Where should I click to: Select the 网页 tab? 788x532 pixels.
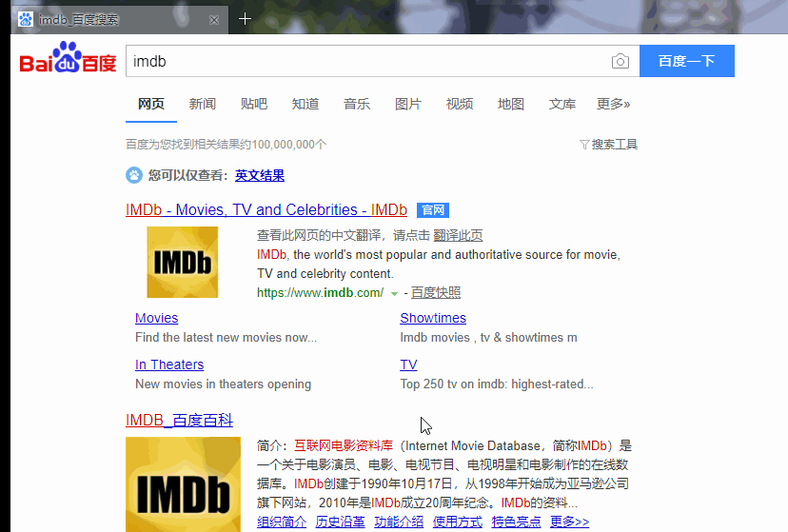(151, 104)
